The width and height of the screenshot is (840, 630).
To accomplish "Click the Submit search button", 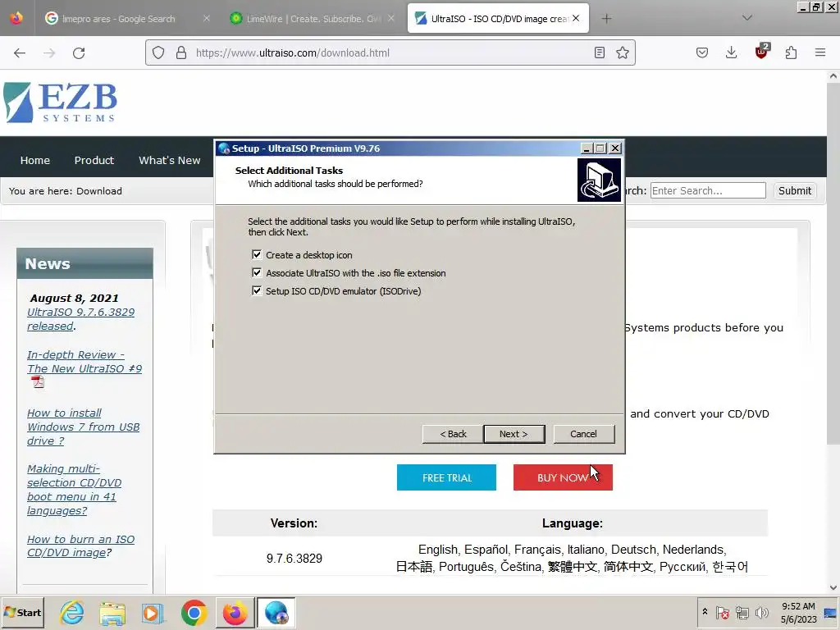I will [x=794, y=190].
